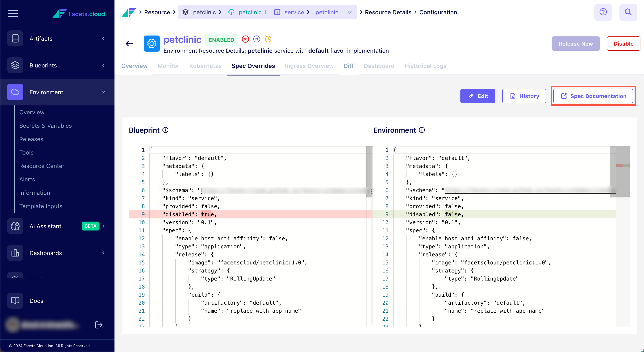
Task: Click the logout icon in the sidebar
Action: click(x=99, y=325)
